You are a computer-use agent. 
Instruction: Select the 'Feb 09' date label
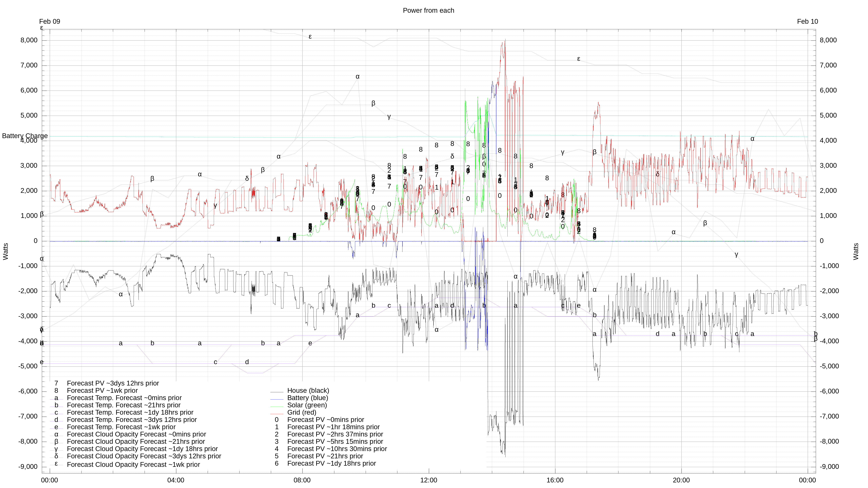[50, 22]
